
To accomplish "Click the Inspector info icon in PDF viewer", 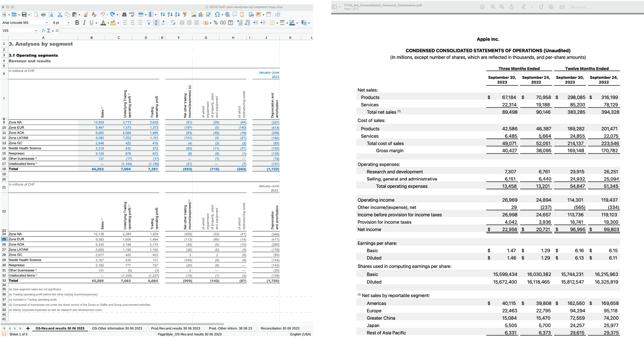I will click(482, 7).
